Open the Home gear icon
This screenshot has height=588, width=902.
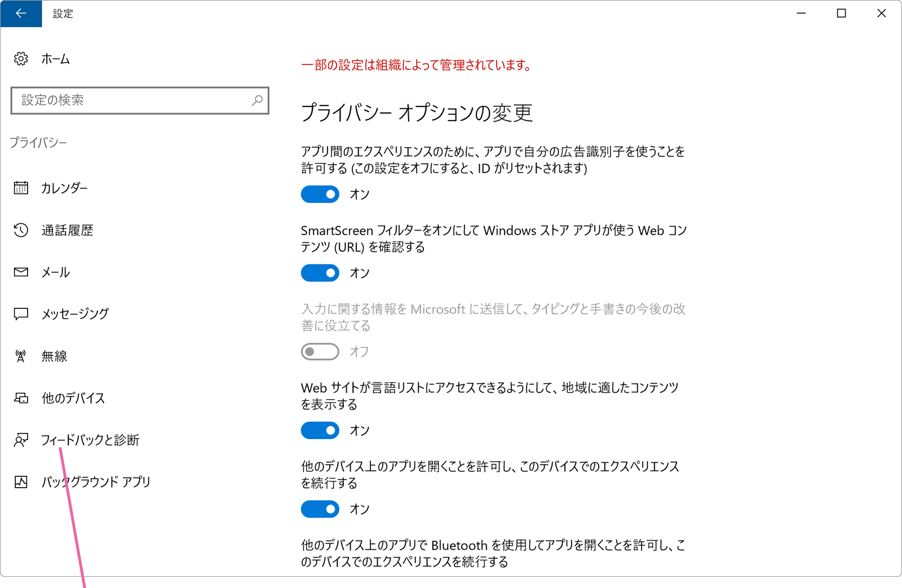[21, 59]
